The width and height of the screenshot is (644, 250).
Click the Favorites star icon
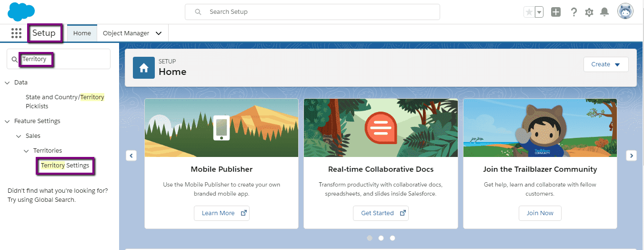[529, 12]
